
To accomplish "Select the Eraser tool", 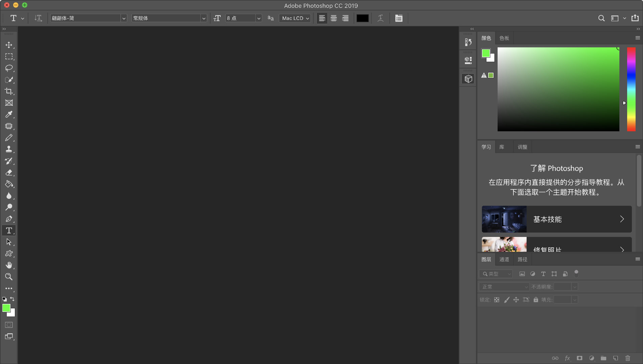I will 9,173.
